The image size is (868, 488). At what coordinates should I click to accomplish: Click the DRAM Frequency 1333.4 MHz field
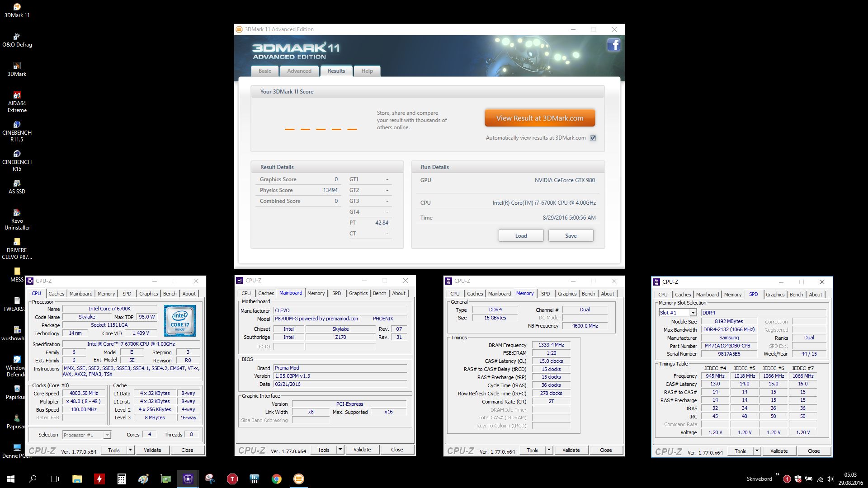(x=551, y=345)
